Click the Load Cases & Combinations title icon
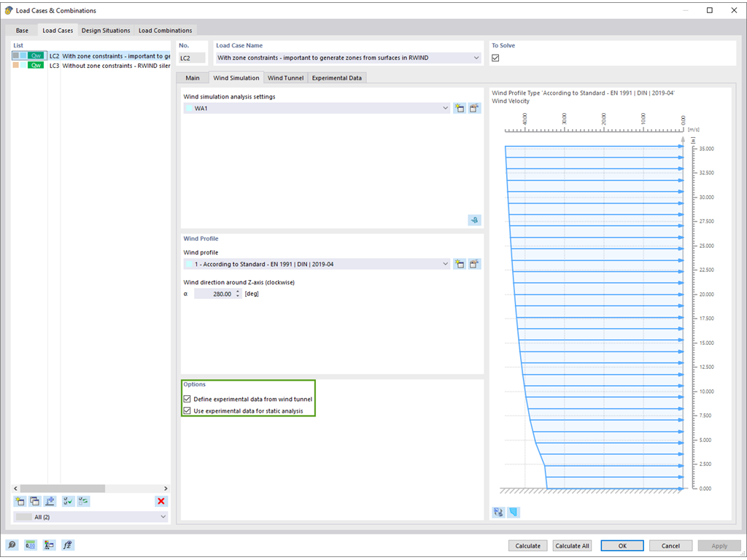Image resolution: width=747 pixels, height=560 pixels. (x=9, y=10)
